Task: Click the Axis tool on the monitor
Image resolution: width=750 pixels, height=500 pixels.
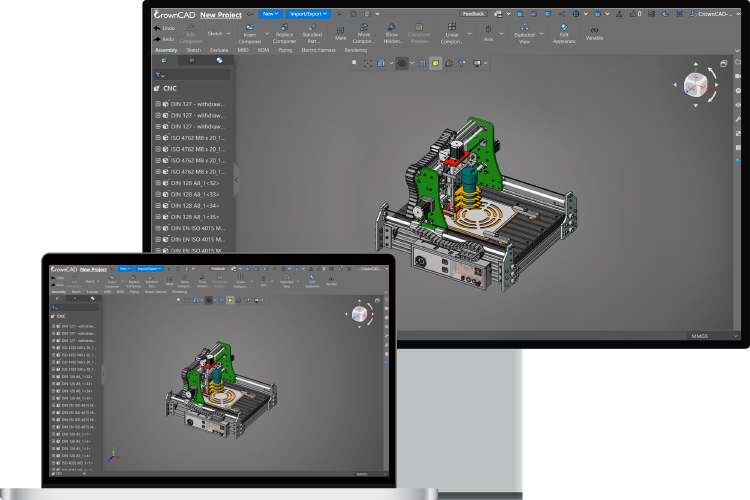Action: click(x=488, y=33)
